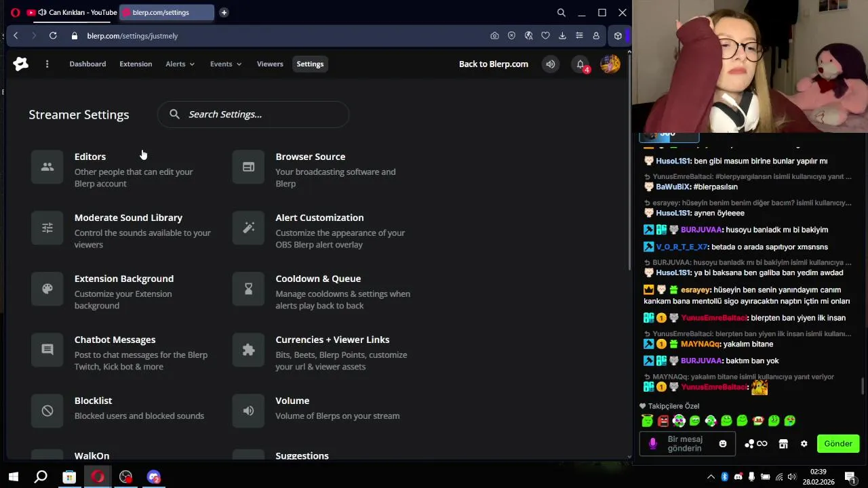This screenshot has height=488, width=868.
Task: Open the browser downloads icon
Action: [x=562, y=36]
